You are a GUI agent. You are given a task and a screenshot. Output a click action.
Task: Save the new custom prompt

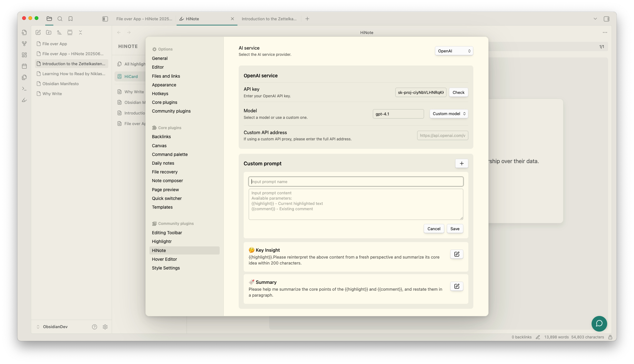point(455,229)
